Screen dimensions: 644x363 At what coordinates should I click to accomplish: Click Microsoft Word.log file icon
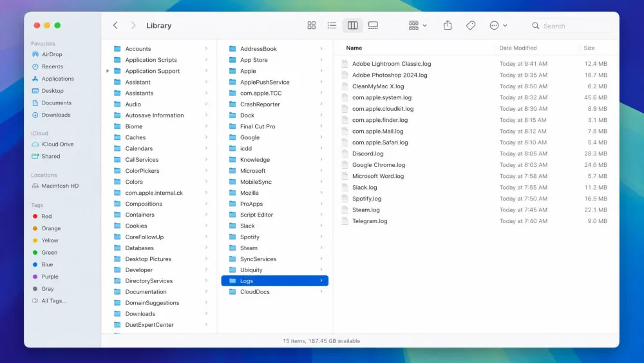pyautogui.click(x=345, y=176)
